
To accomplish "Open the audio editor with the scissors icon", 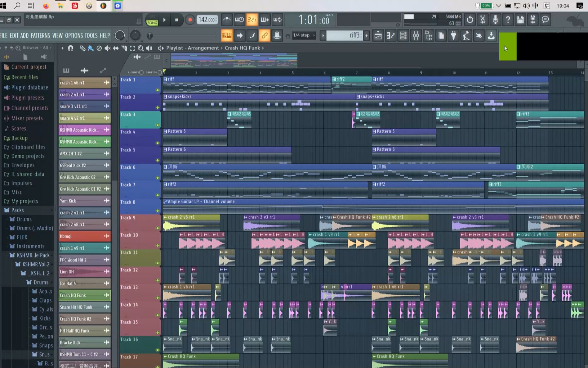I will 483,20.
